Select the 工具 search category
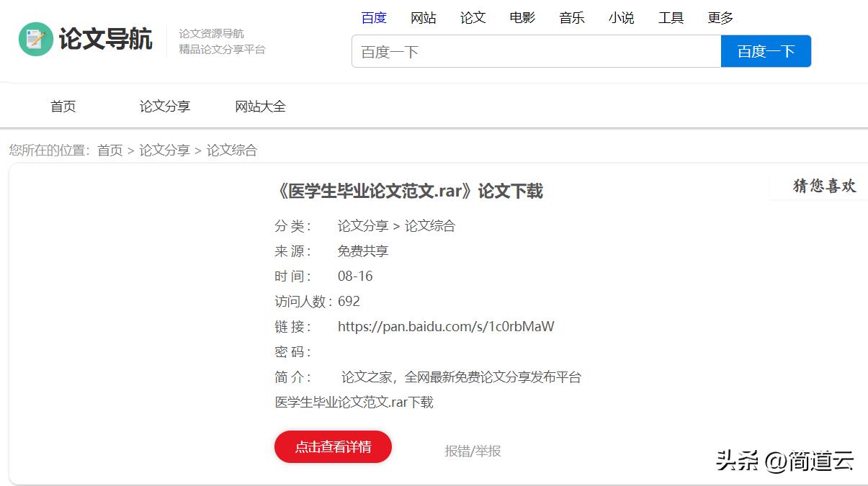This screenshot has height=486, width=868. pyautogui.click(x=671, y=17)
